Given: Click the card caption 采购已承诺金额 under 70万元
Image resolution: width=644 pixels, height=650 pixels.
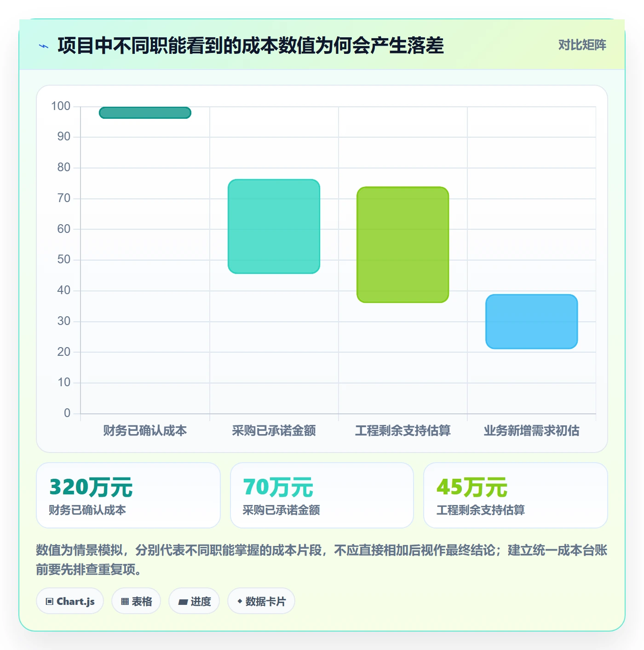Looking at the screenshot, I should [282, 510].
